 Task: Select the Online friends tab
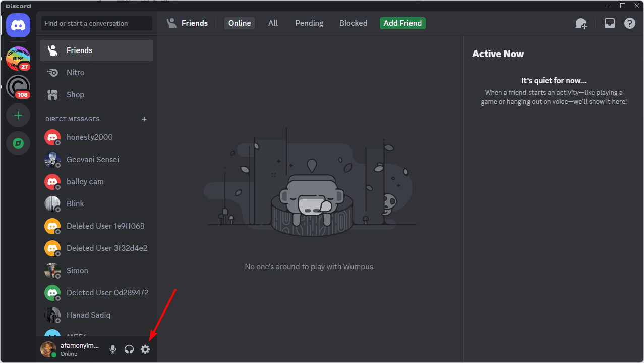click(240, 23)
